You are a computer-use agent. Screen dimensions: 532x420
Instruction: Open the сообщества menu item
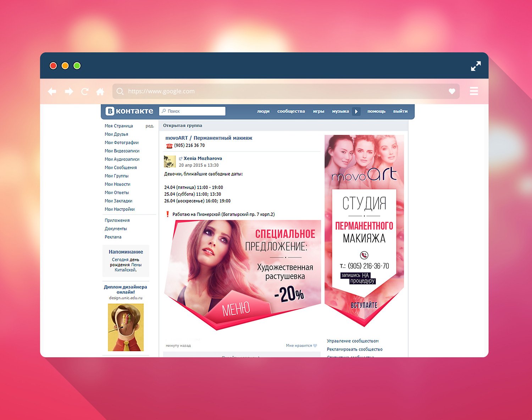tap(291, 111)
